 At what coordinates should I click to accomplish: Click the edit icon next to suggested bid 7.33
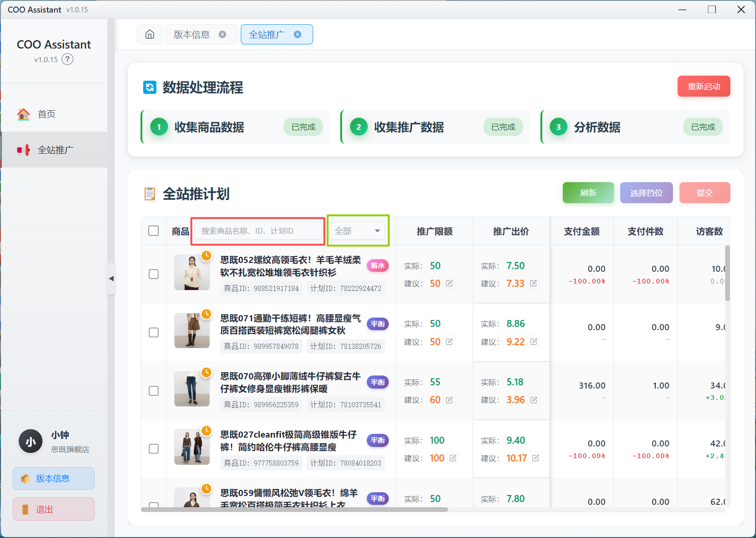click(533, 283)
